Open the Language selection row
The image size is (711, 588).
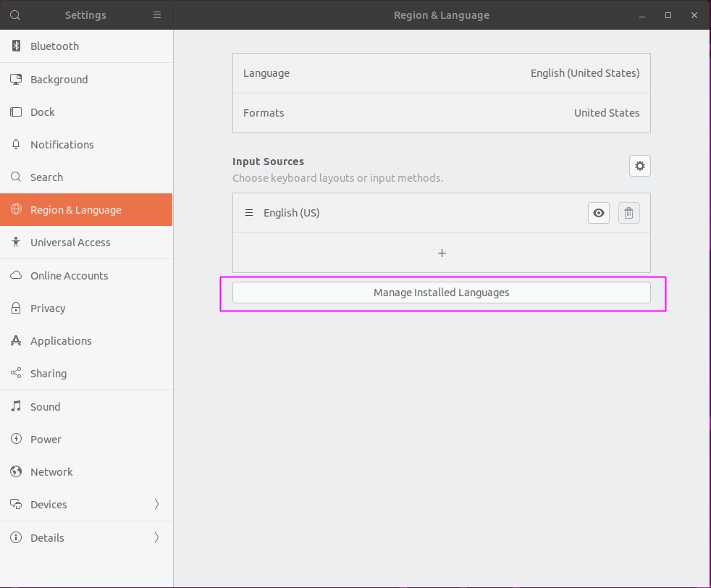[442, 73]
